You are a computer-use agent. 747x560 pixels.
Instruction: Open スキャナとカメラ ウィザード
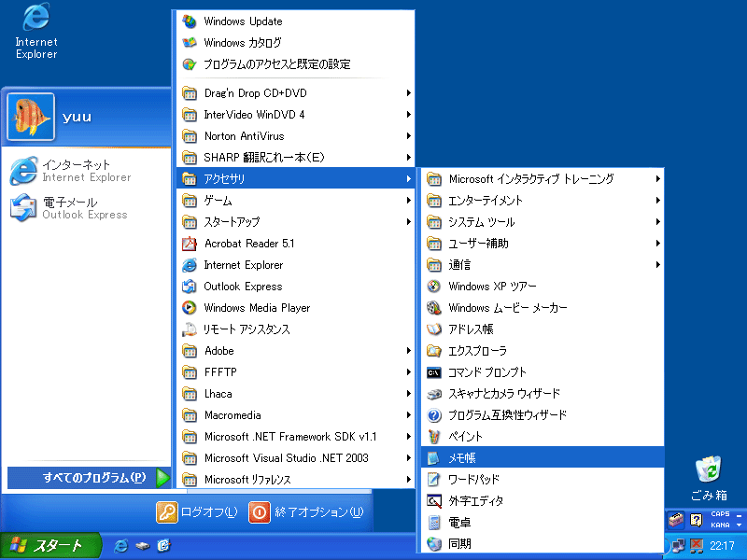pos(543,394)
